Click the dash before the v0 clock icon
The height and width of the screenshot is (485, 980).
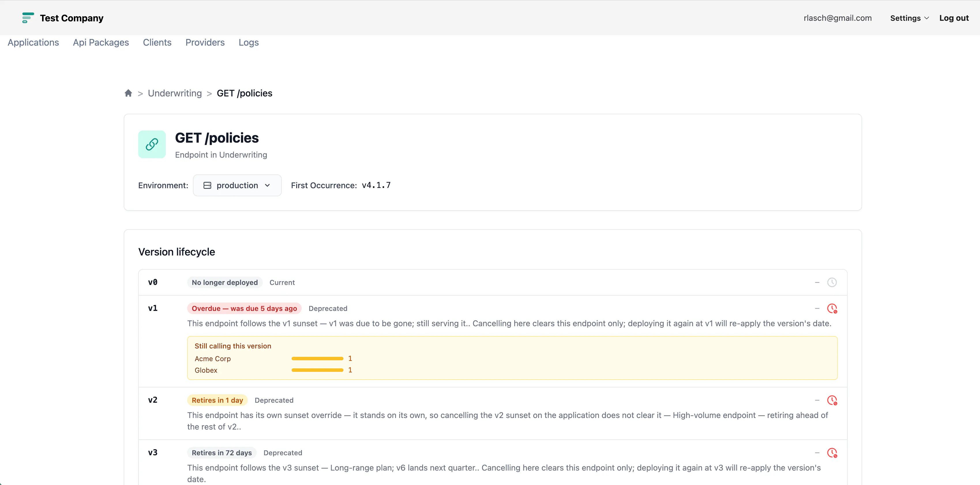pyautogui.click(x=817, y=282)
